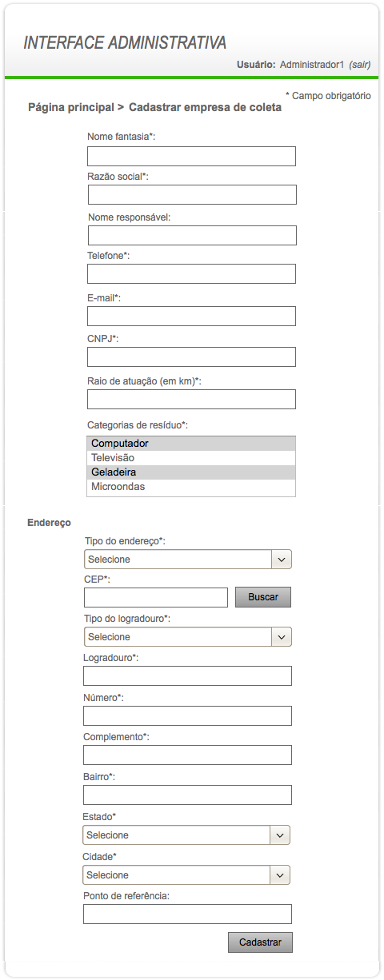Choose Televisão in the Categorias de resíduo list
This screenshot has height=980, width=384.
pos(191,458)
